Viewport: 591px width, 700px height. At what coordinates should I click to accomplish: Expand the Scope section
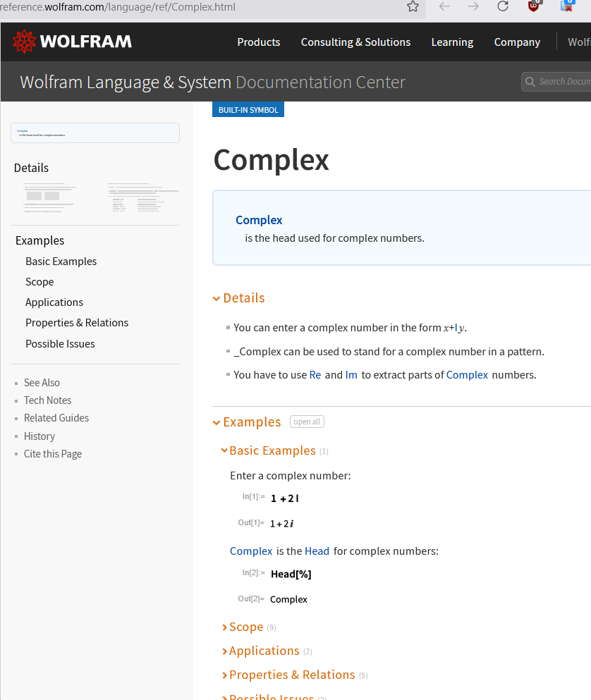point(224,627)
